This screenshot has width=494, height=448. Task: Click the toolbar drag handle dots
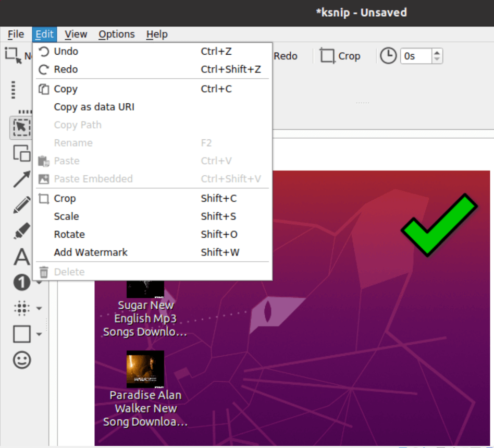(13, 90)
